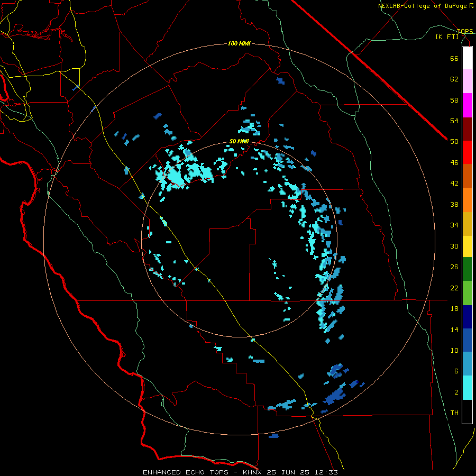Click the ENHANCED ECHO TOPS caption

[x=186, y=472]
